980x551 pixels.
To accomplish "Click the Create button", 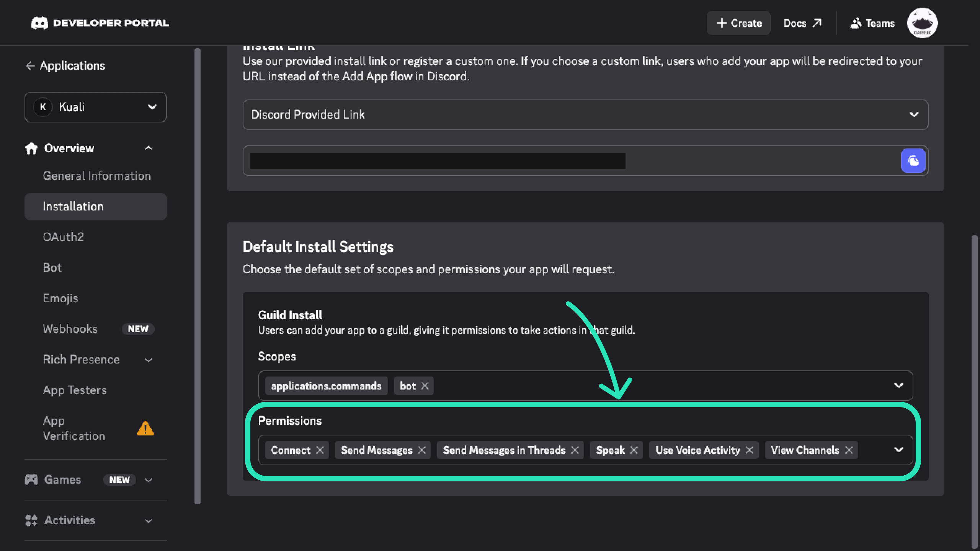I will (738, 23).
